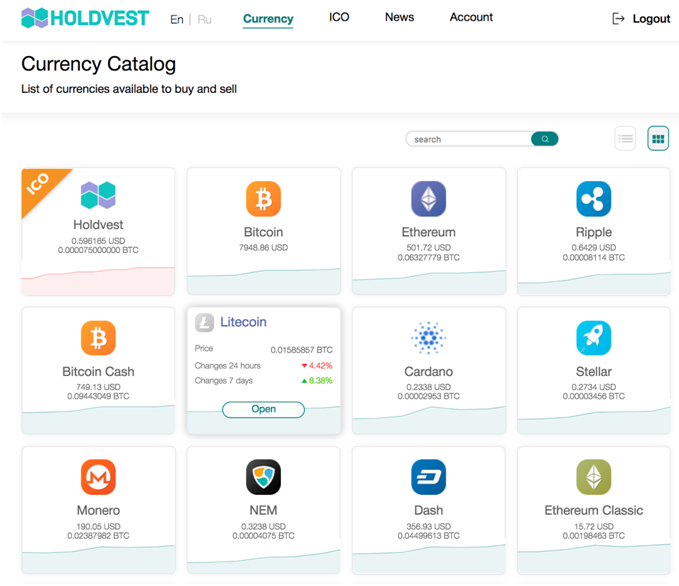
Task: Click the Monero card name
Action: 98,510
